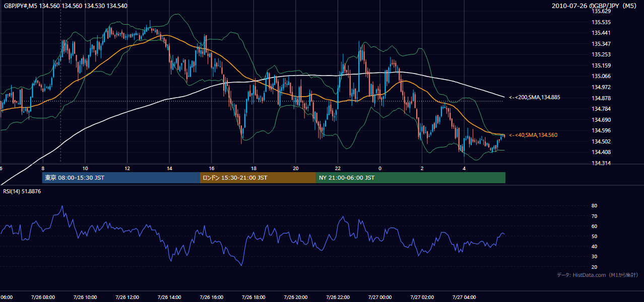Click the RSI scale value 40
The width and height of the screenshot is (644, 302).
[x=595, y=246]
